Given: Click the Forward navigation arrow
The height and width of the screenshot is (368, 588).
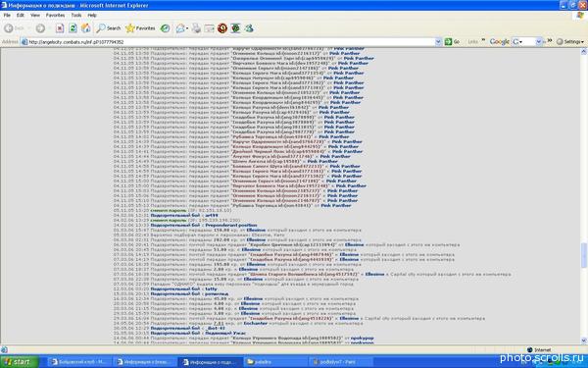Looking at the screenshot, I should point(40,28).
